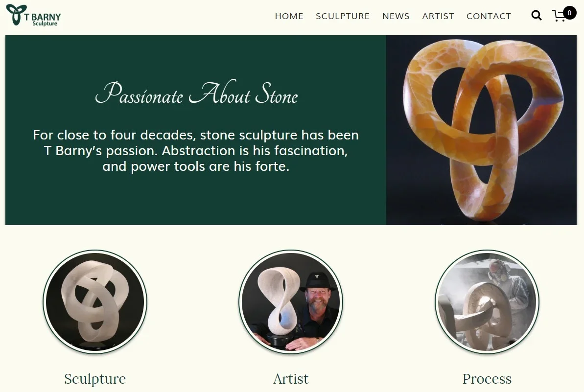The width and height of the screenshot is (584, 392).
Task: Click the cart item count badge
Action: [x=569, y=13]
